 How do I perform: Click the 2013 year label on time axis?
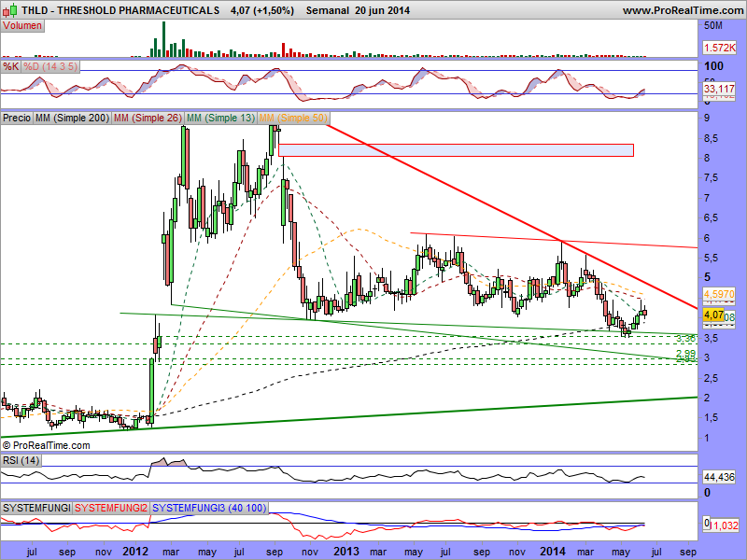[346, 552]
